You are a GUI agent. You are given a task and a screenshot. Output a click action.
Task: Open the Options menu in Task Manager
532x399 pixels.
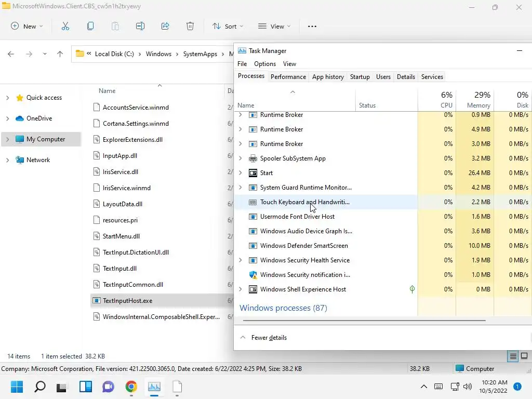265,64
